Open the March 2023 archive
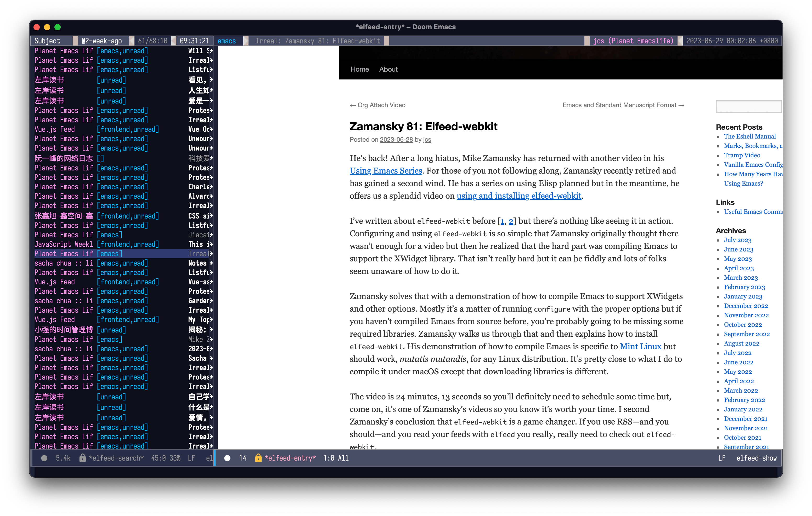The width and height of the screenshot is (812, 516). 741,277
